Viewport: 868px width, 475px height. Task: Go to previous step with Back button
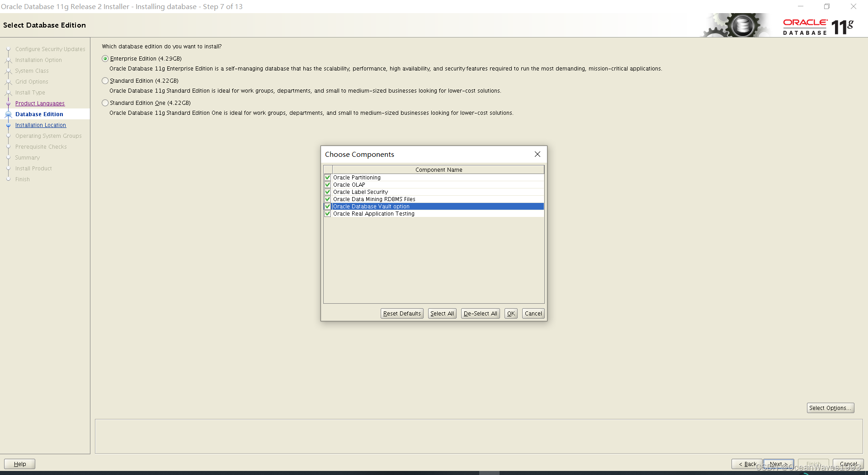(x=747, y=464)
